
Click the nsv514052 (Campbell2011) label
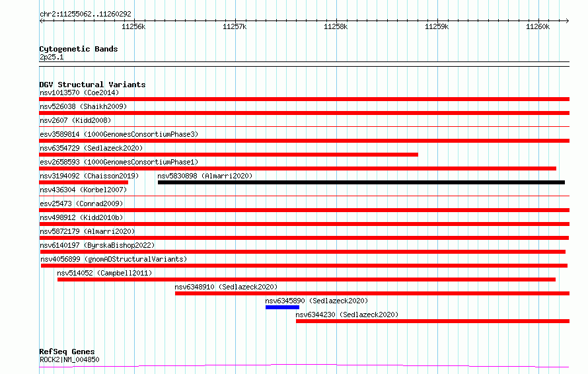click(104, 273)
